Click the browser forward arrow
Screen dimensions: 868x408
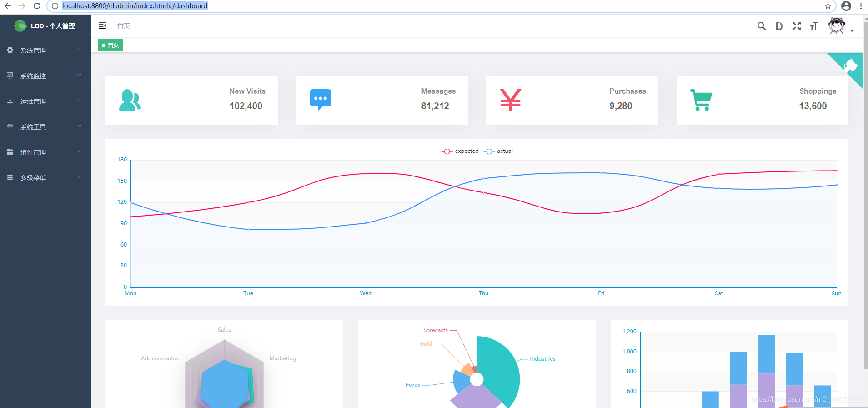tap(22, 6)
